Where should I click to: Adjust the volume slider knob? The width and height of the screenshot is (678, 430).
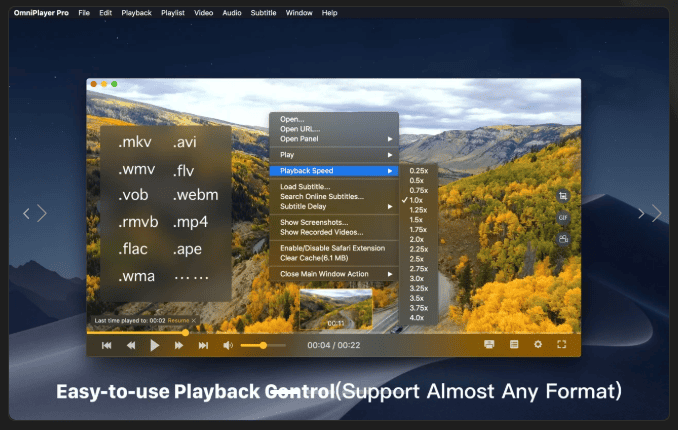263,345
